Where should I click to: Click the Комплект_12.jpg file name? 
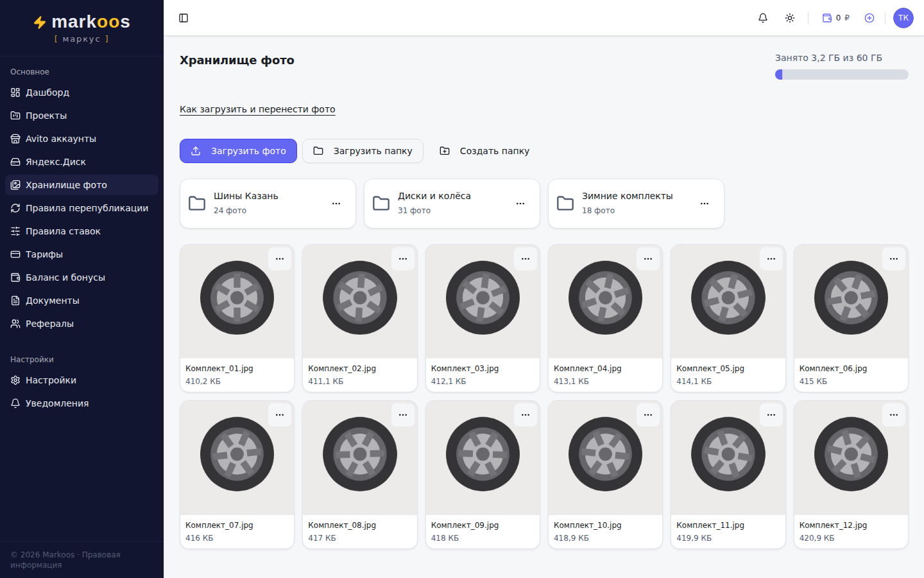pyautogui.click(x=833, y=525)
